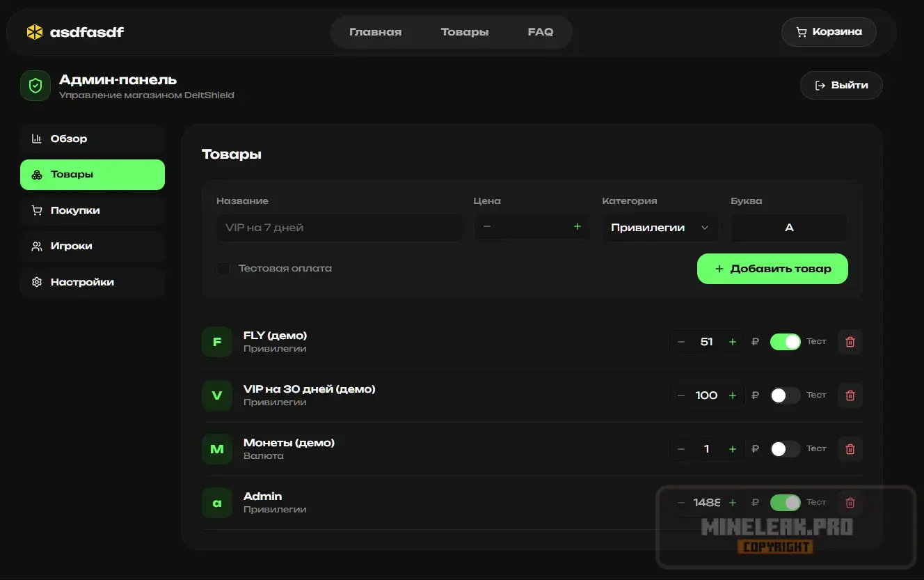Check the Тестовая оплата checkbox
924x580 pixels.
(x=223, y=268)
